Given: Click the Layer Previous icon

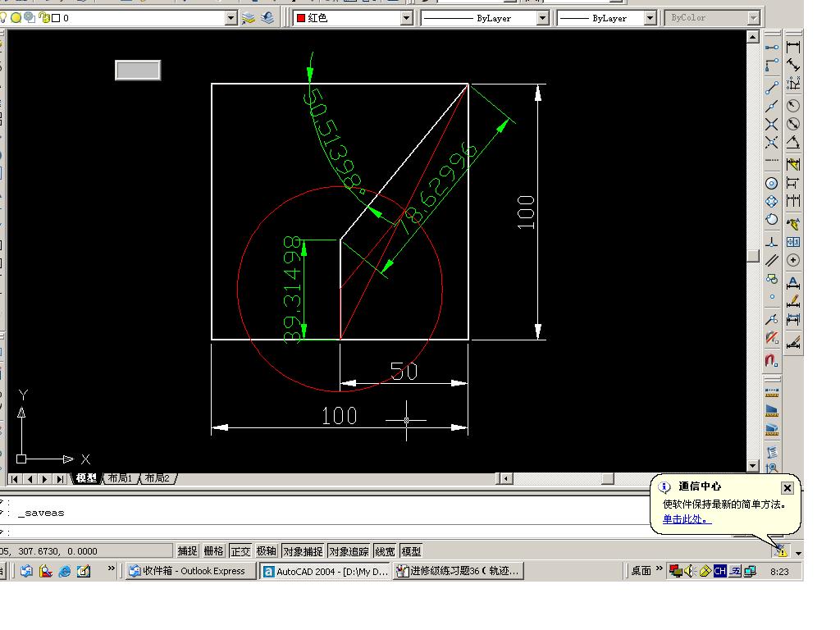Looking at the screenshot, I should click(x=267, y=18).
